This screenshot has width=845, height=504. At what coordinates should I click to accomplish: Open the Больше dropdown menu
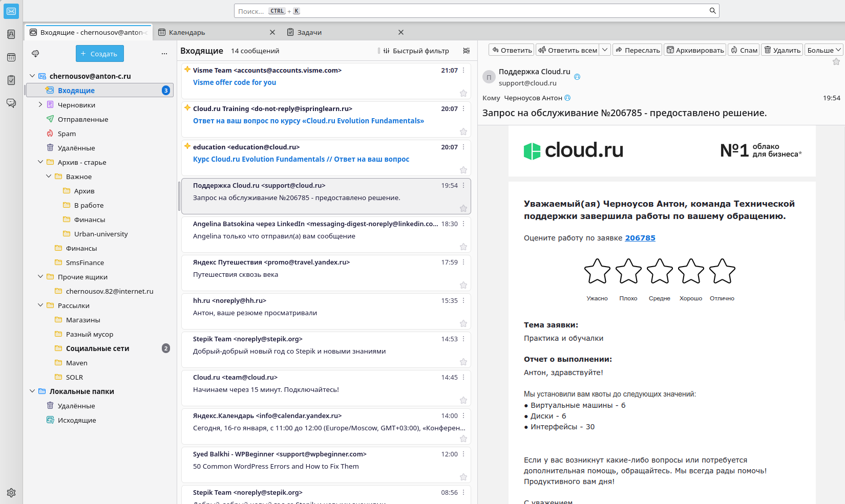(x=823, y=50)
